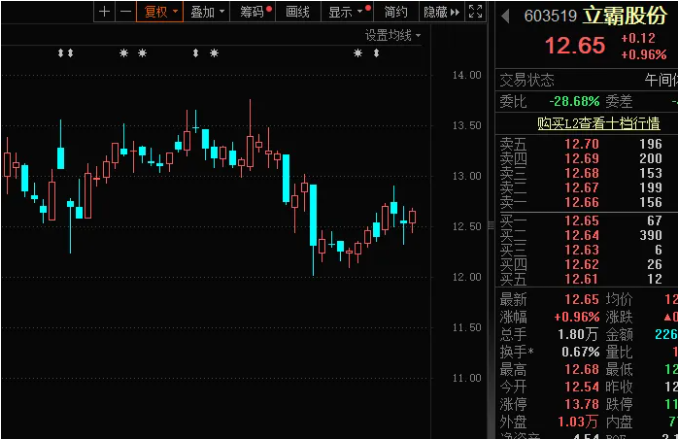
Task: Click 委比 value -28.68%
Action: click(574, 101)
